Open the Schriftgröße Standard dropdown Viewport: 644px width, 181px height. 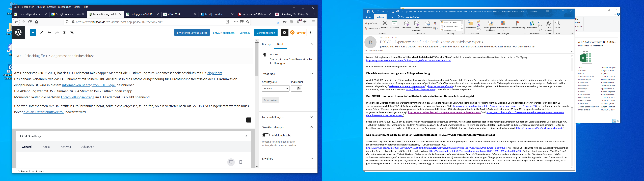coord(276,88)
